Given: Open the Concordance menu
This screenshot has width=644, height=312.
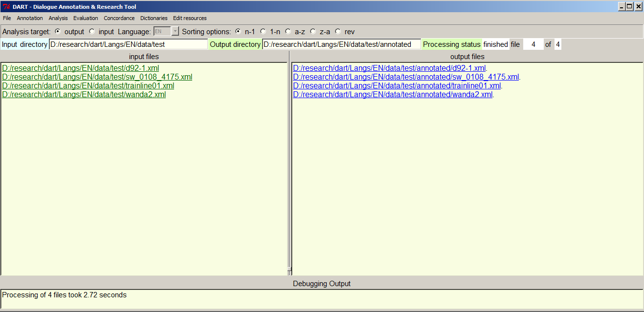Looking at the screenshot, I should (119, 18).
